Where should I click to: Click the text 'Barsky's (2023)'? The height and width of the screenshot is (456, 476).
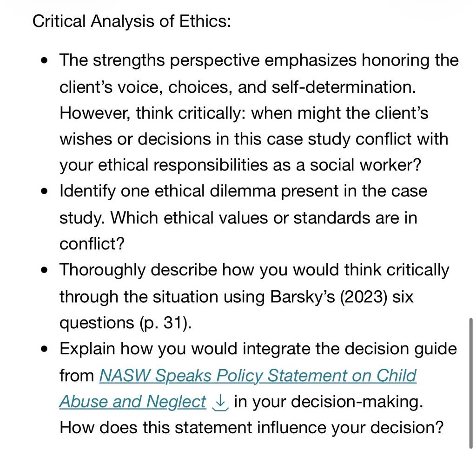329,297
